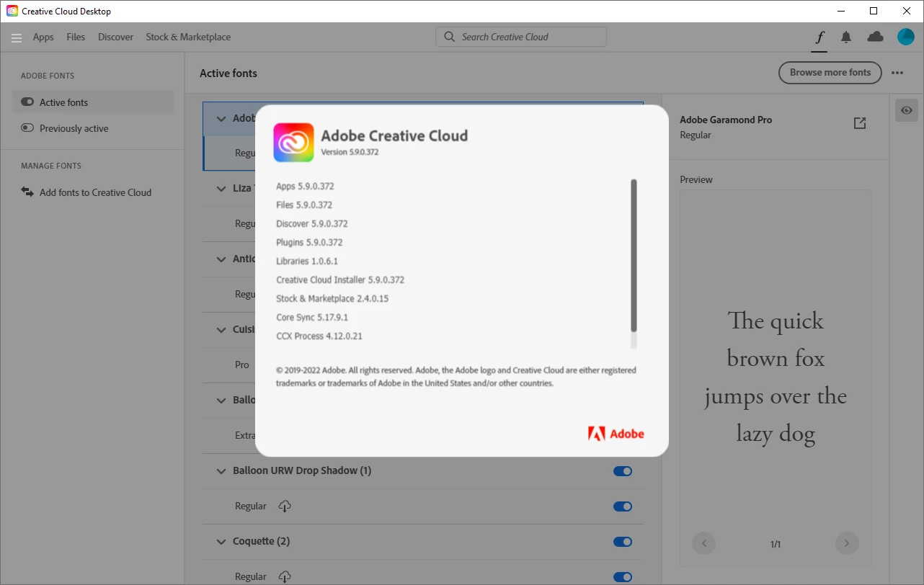Go to next preview page
Image resolution: width=924 pixels, height=585 pixels.
(847, 543)
